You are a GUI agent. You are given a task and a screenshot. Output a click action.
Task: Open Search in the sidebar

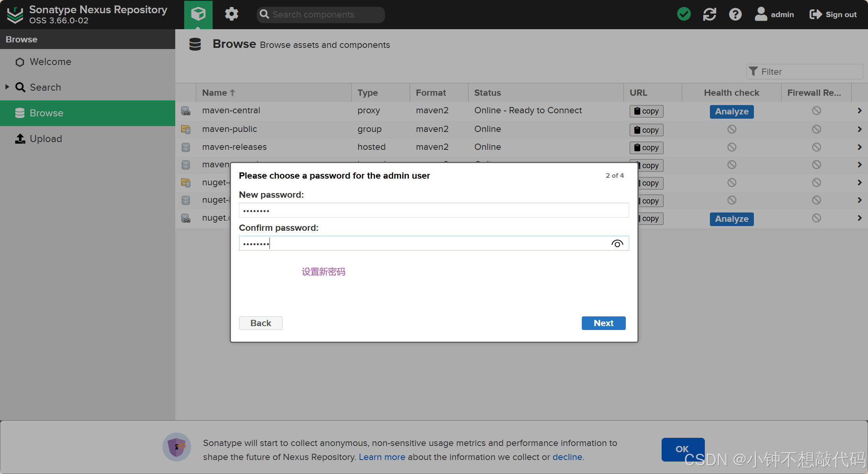[x=45, y=87]
